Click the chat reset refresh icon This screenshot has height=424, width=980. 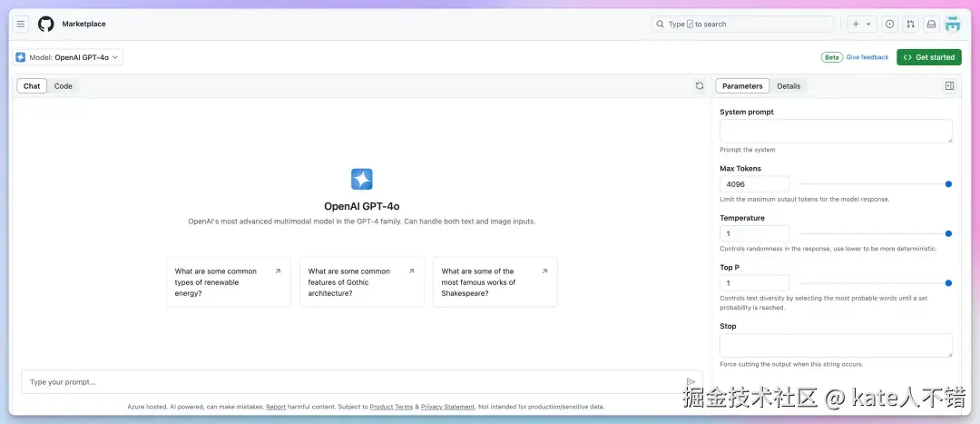point(700,85)
